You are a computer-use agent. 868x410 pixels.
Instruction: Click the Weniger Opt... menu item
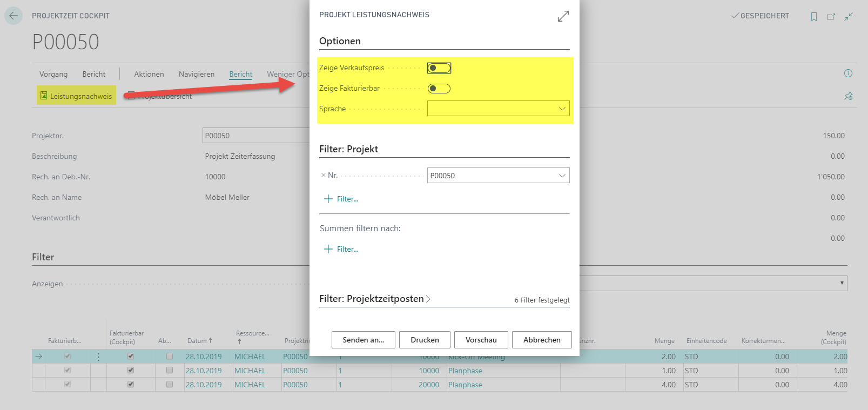coord(288,74)
